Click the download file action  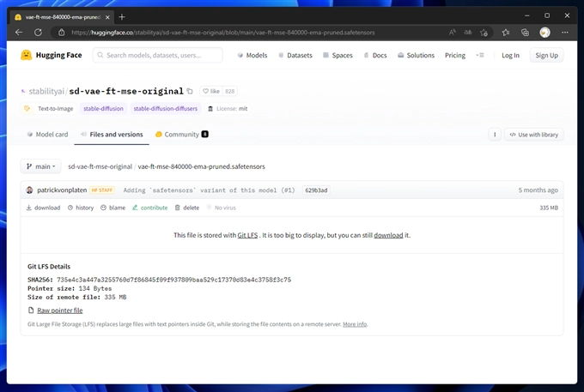click(x=43, y=208)
